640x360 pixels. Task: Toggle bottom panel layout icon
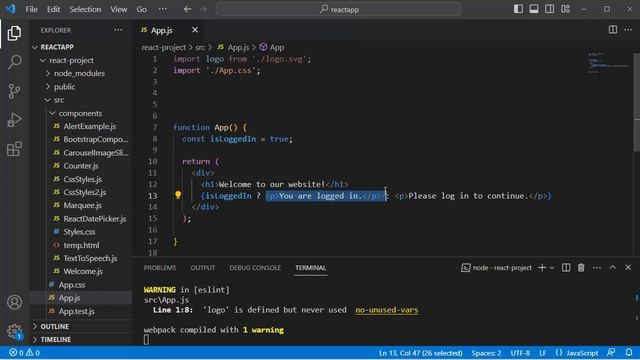click(534, 9)
